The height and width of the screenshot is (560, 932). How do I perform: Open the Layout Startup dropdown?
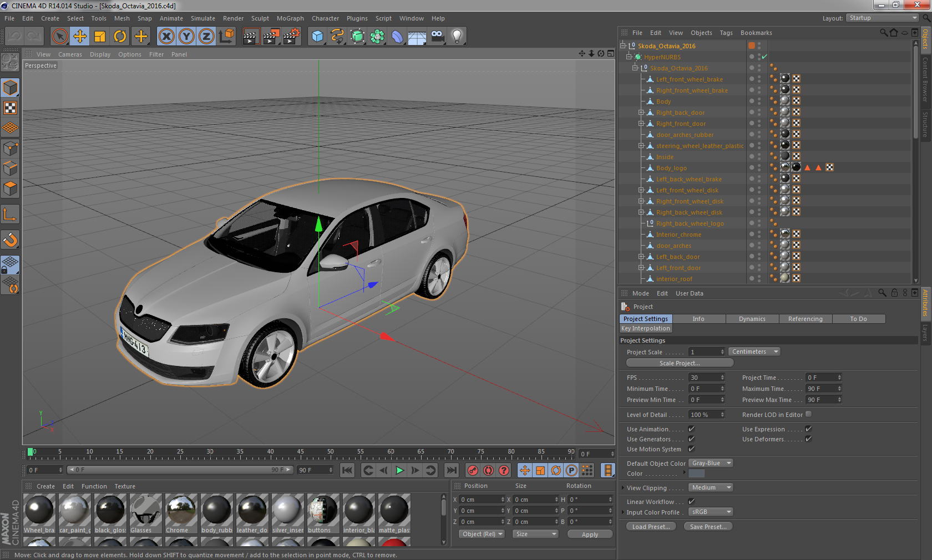(882, 18)
